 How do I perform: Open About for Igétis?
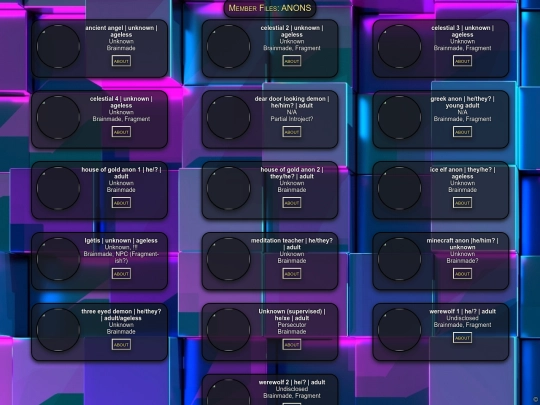pos(121,274)
